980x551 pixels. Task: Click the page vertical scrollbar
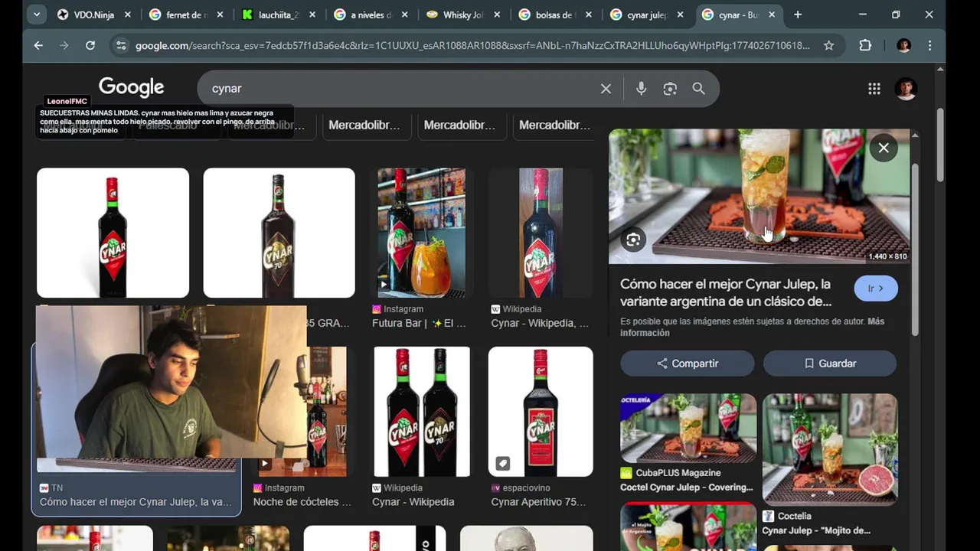(x=940, y=145)
